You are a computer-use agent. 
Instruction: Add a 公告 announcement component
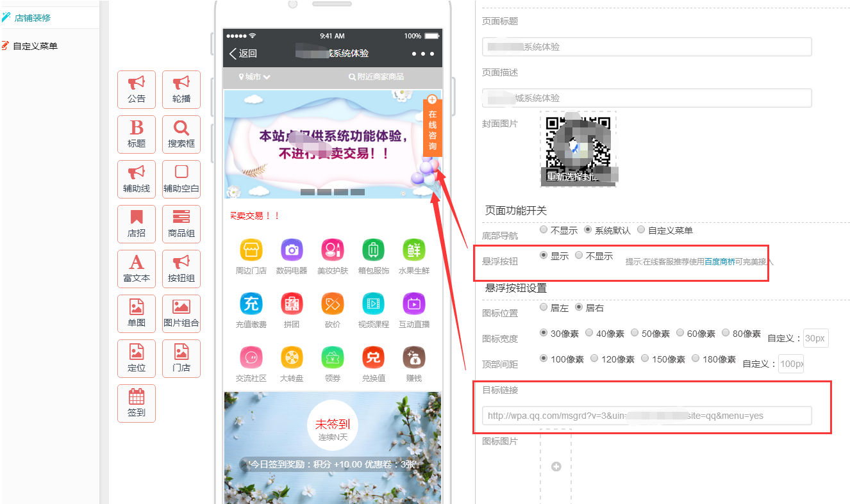click(x=137, y=89)
